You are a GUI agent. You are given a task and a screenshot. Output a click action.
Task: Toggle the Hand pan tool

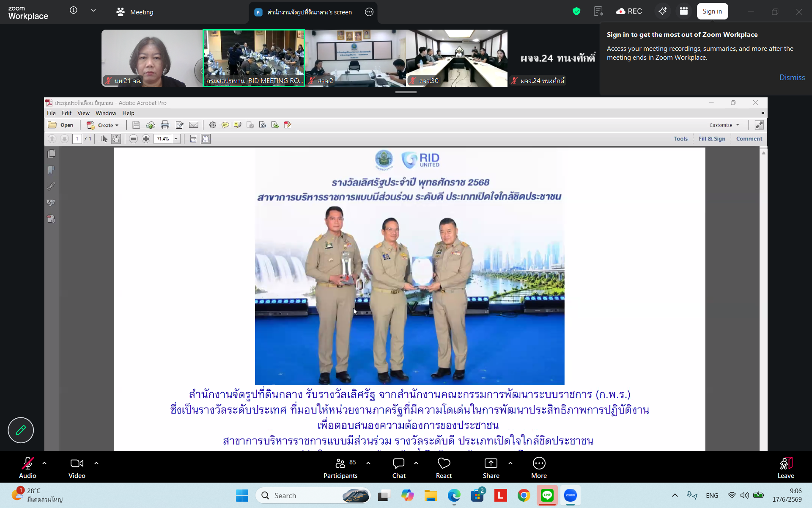point(116,139)
